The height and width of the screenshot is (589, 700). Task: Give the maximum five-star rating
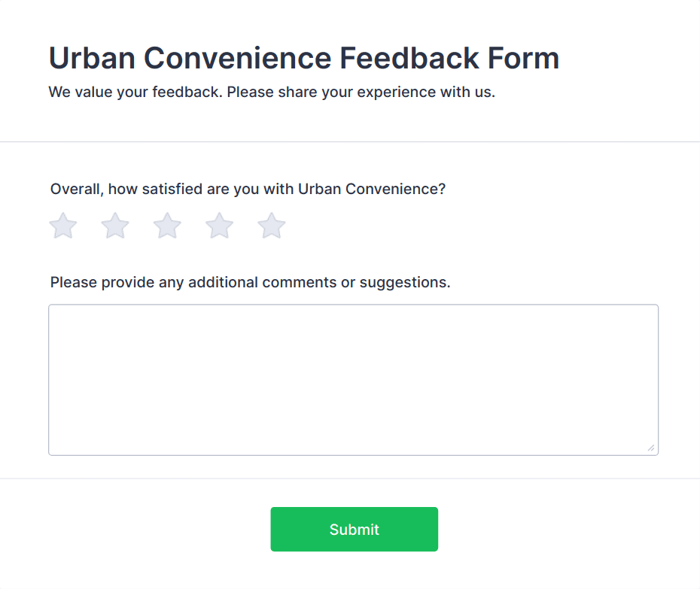pos(270,225)
